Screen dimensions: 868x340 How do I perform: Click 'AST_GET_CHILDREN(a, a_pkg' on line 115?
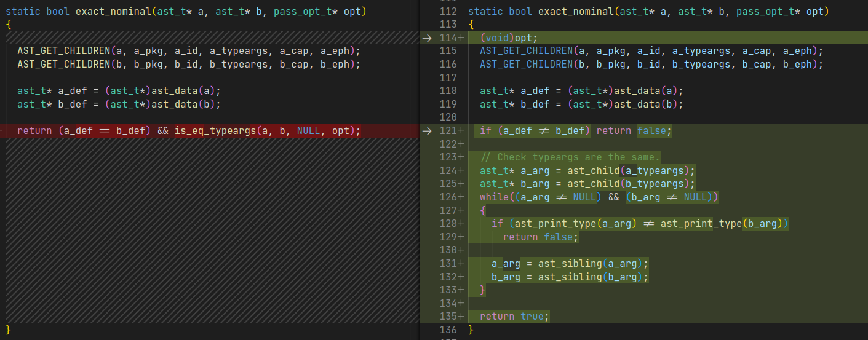pyautogui.click(x=651, y=51)
